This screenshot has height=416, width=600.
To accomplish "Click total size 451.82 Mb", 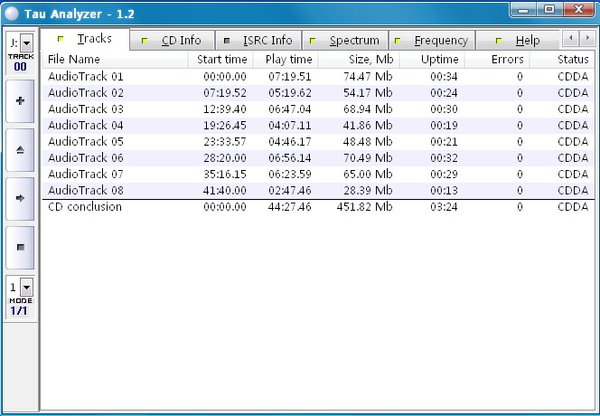I will [365, 207].
